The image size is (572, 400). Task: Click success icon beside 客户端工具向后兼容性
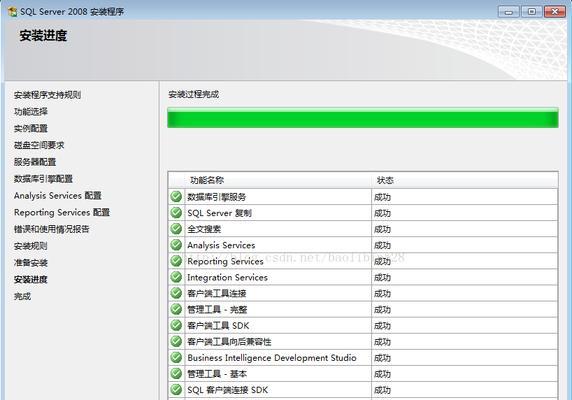coord(176,341)
